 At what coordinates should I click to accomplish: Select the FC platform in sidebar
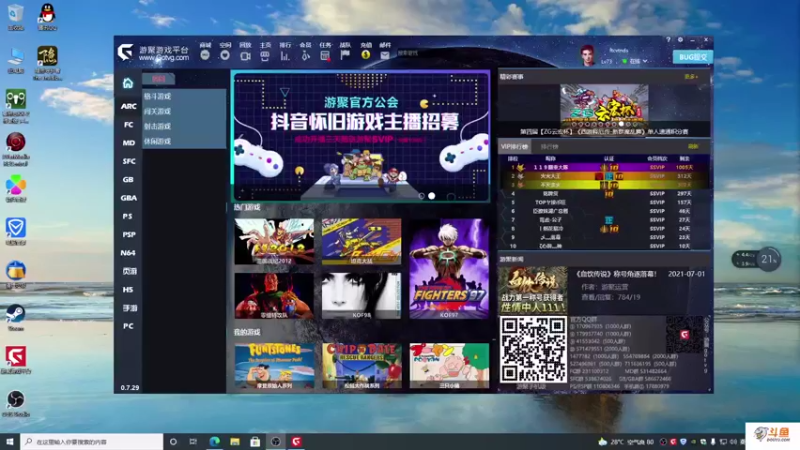129,124
